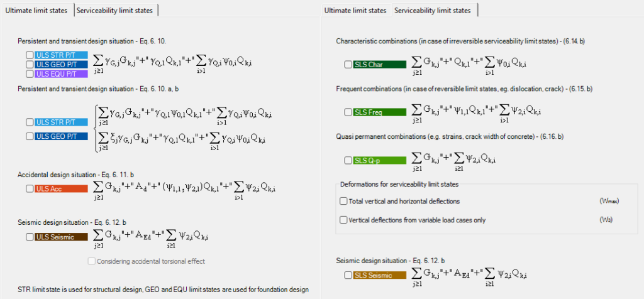
Task: Enable ULS STR P/T checkbox under Eq. 6.10
Action: 29,55
